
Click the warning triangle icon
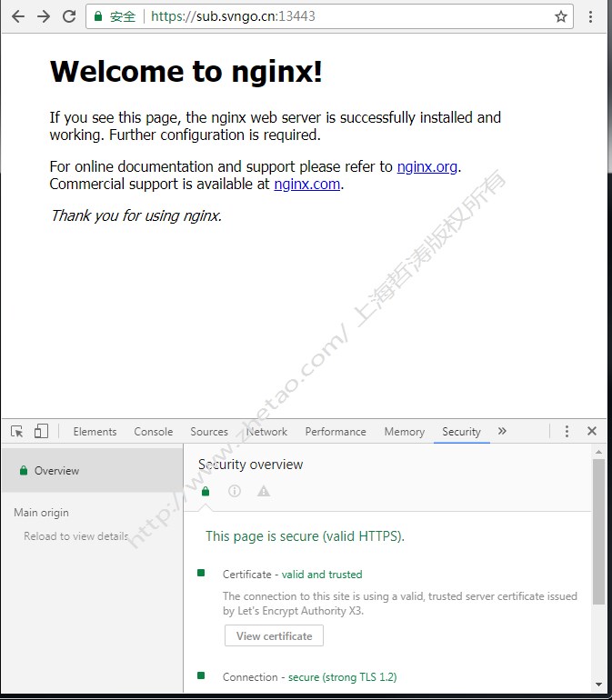click(264, 491)
